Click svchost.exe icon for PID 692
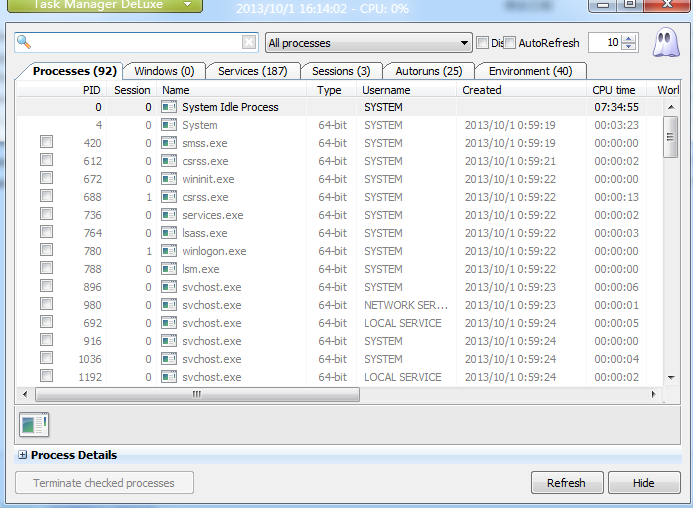Screen dimensions: 693x508 click(x=169, y=323)
